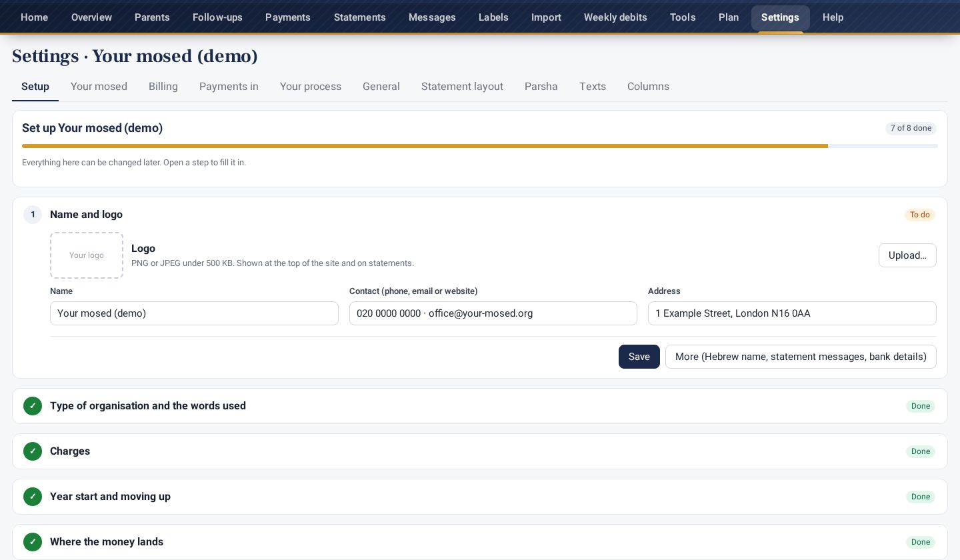Switch to the Texts tab
The height and width of the screenshot is (560, 960).
(x=593, y=87)
